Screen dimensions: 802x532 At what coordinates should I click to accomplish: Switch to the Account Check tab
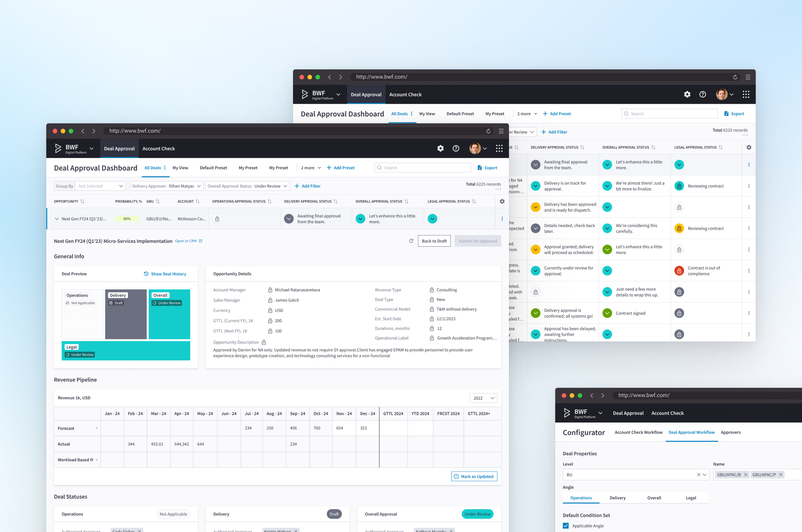pyautogui.click(x=158, y=148)
